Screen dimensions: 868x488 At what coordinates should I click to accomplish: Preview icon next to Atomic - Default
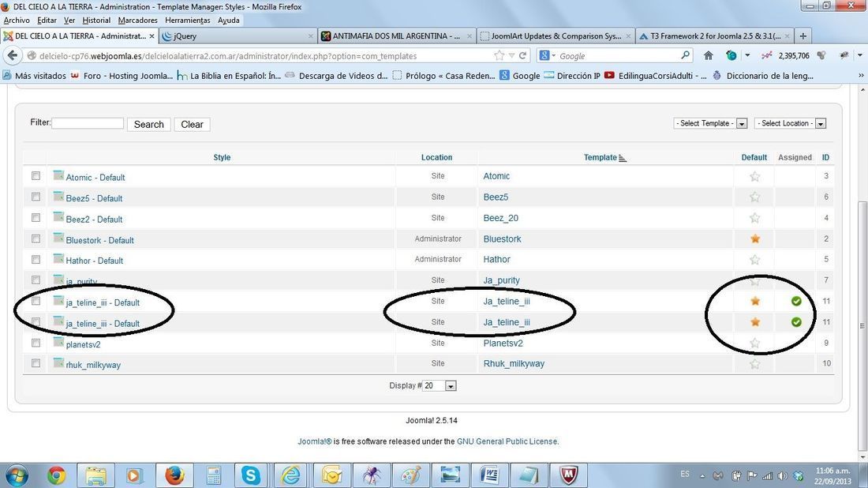click(x=58, y=175)
